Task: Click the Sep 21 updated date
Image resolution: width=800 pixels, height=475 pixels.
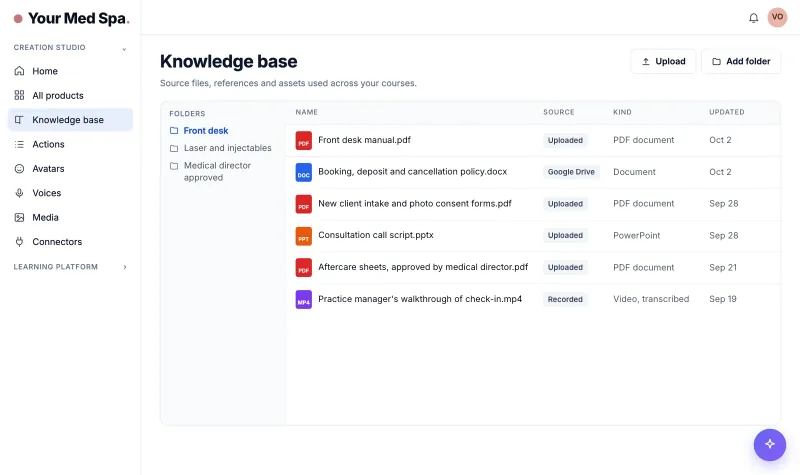Action: point(722,267)
